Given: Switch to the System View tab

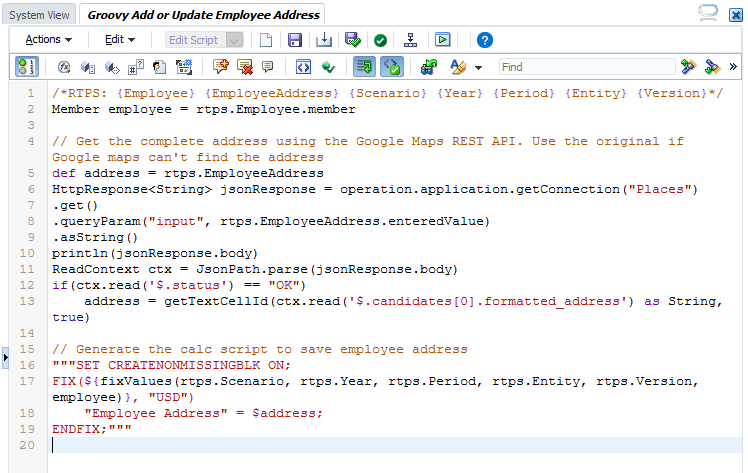Looking at the screenshot, I should click(40, 14).
